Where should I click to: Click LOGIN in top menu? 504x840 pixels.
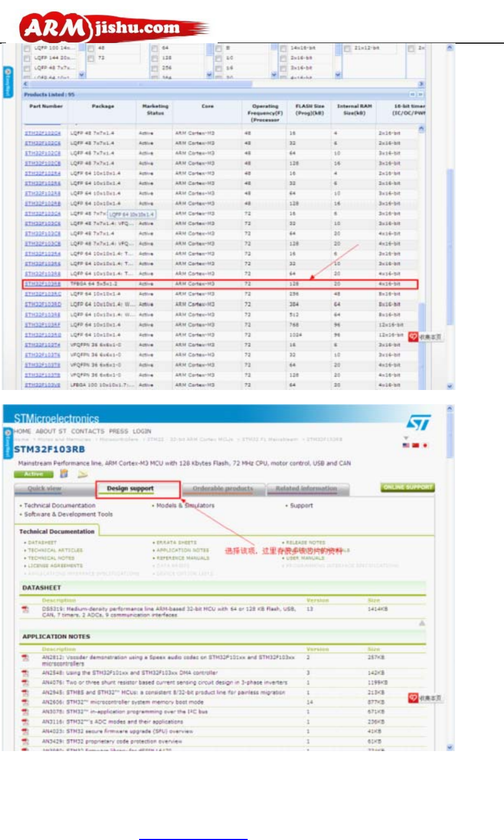[x=142, y=431]
